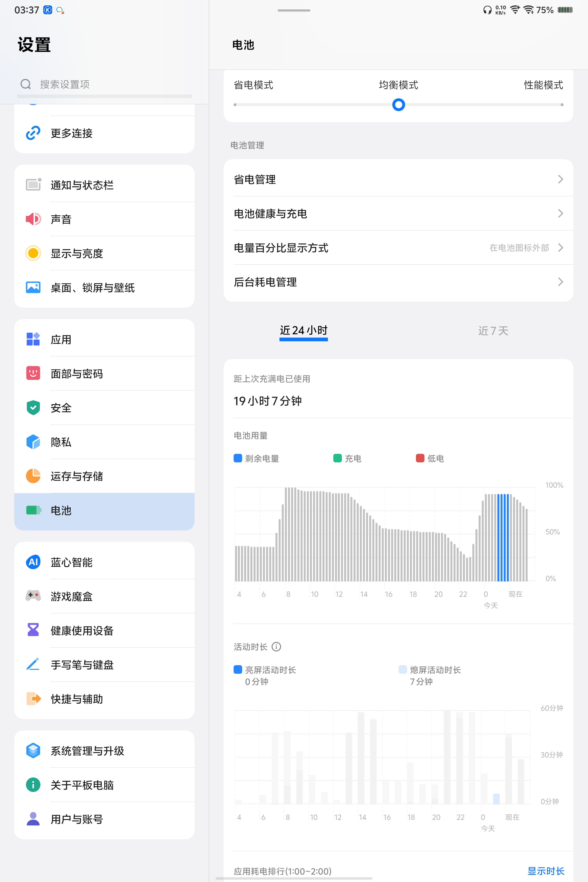Open 运存与存储 settings entry
Viewport: 588px width, 882px height.
click(x=104, y=476)
